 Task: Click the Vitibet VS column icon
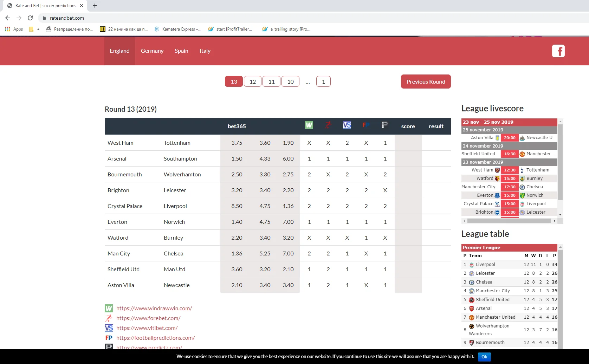[x=347, y=125]
